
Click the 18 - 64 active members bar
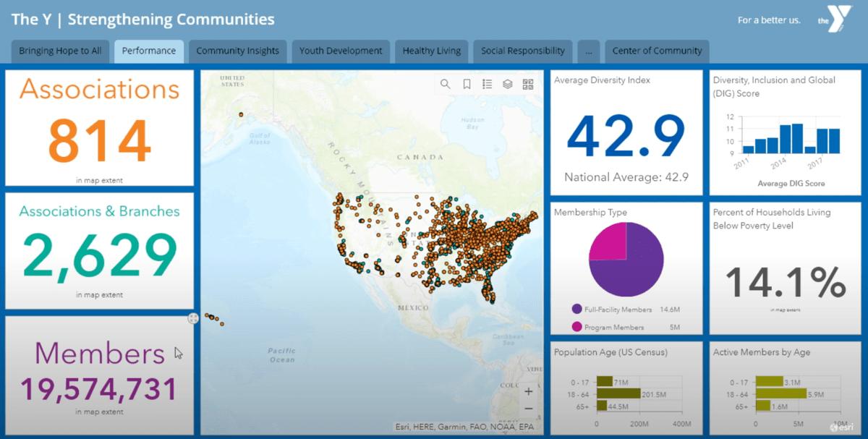point(781,393)
